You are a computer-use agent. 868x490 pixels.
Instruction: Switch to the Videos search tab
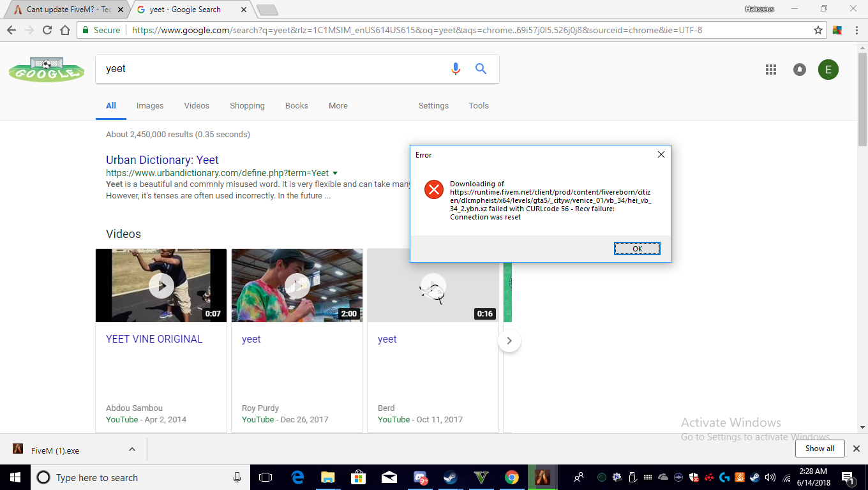197,106
